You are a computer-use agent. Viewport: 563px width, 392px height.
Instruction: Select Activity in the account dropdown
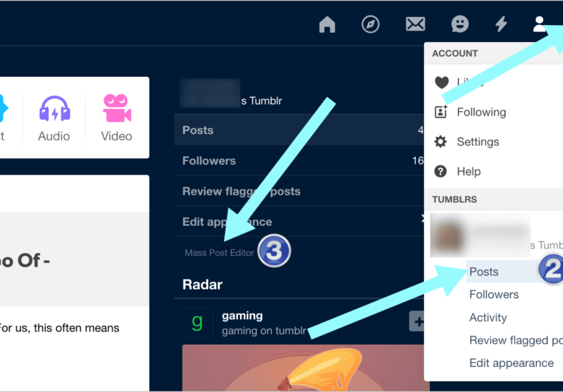(x=488, y=317)
